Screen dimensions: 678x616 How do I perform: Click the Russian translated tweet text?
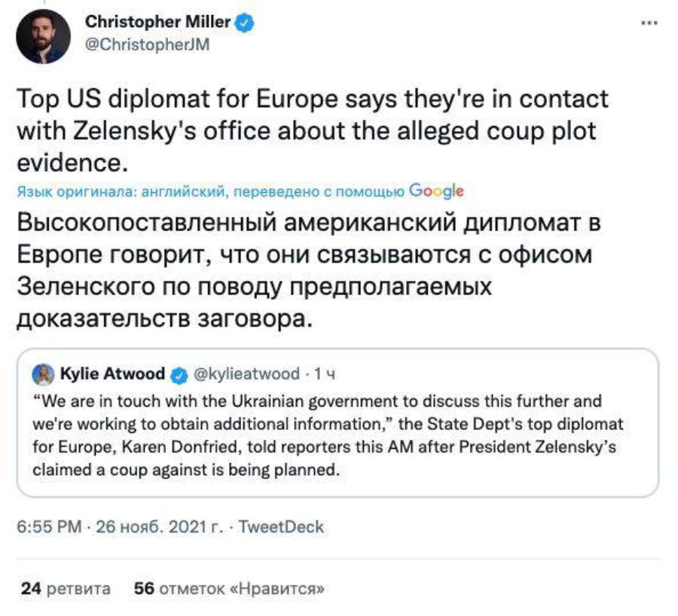[x=304, y=271]
